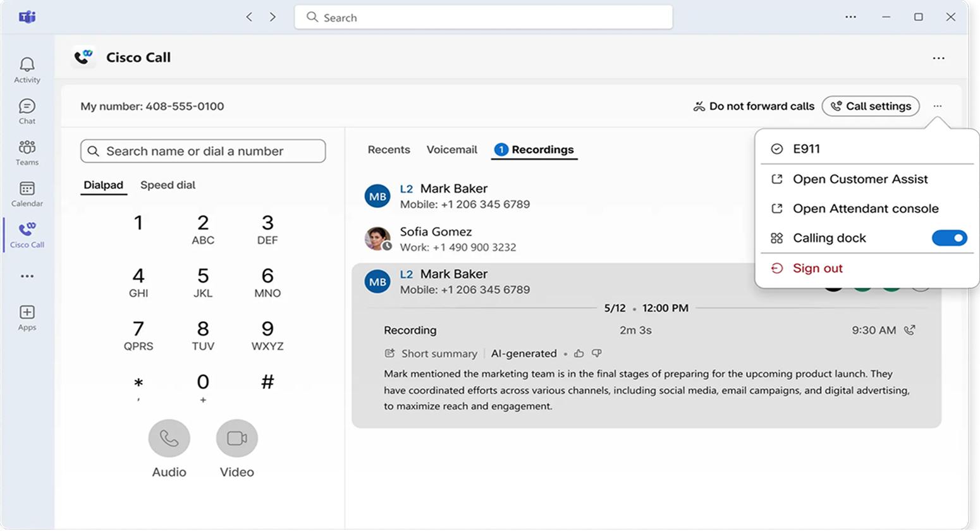980x531 pixels.
Task: Switch to the Voicemail tab
Action: tap(451, 150)
